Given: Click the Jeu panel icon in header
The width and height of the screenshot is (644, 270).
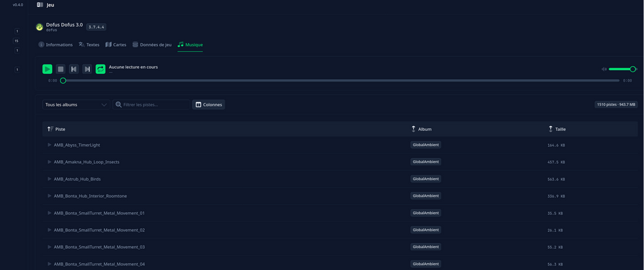Looking at the screenshot, I should point(40,5).
